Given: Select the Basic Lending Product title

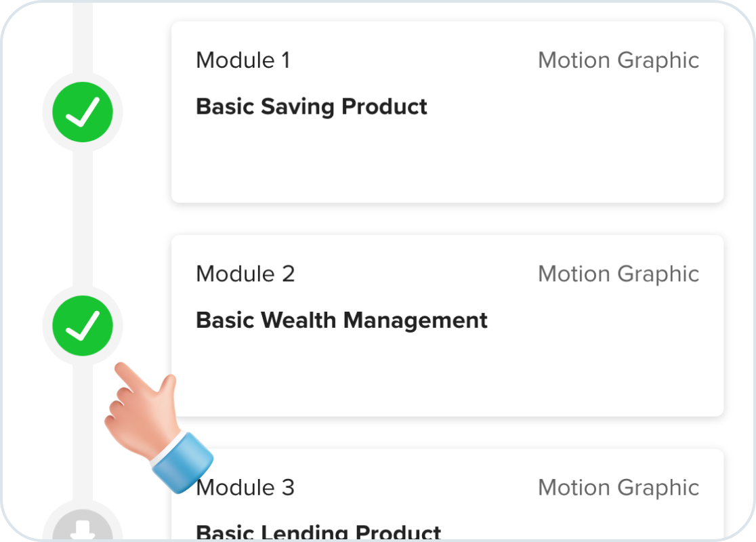Looking at the screenshot, I should (x=318, y=532).
